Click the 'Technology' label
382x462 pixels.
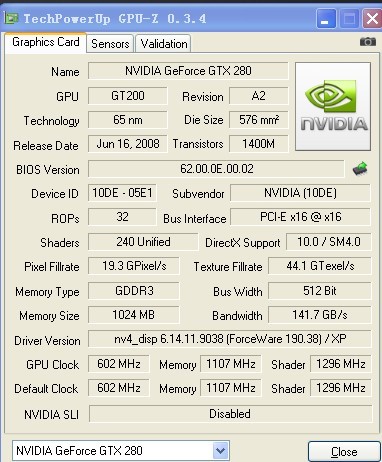(51, 121)
